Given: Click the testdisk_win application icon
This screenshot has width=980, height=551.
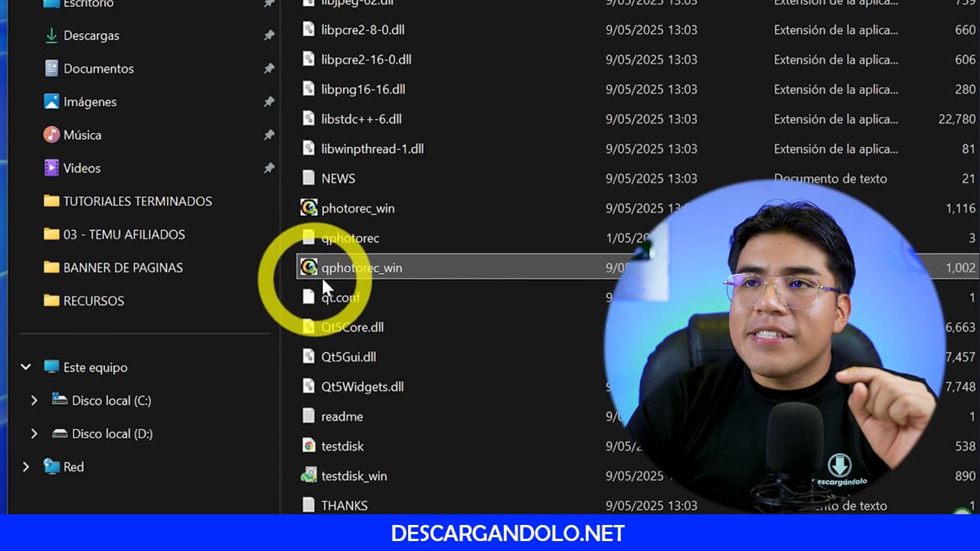Looking at the screenshot, I should point(309,476).
